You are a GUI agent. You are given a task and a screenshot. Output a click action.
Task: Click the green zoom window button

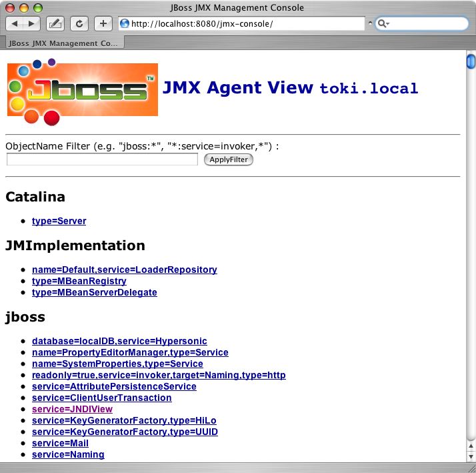coord(38,8)
